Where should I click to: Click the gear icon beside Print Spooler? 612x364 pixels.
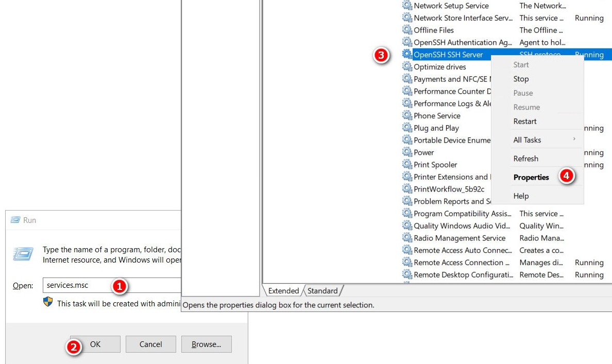tap(407, 164)
